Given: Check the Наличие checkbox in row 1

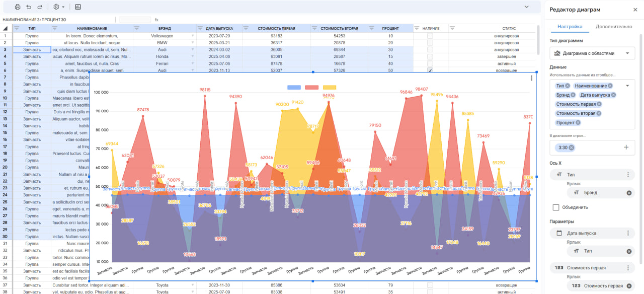Looking at the screenshot, I should point(430,36).
